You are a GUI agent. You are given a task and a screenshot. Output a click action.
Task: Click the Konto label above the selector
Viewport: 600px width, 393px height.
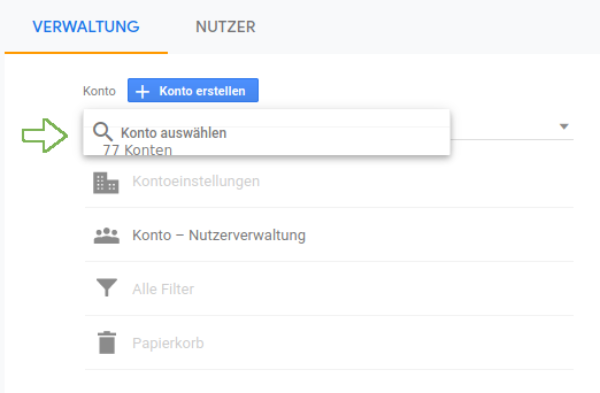pos(99,91)
